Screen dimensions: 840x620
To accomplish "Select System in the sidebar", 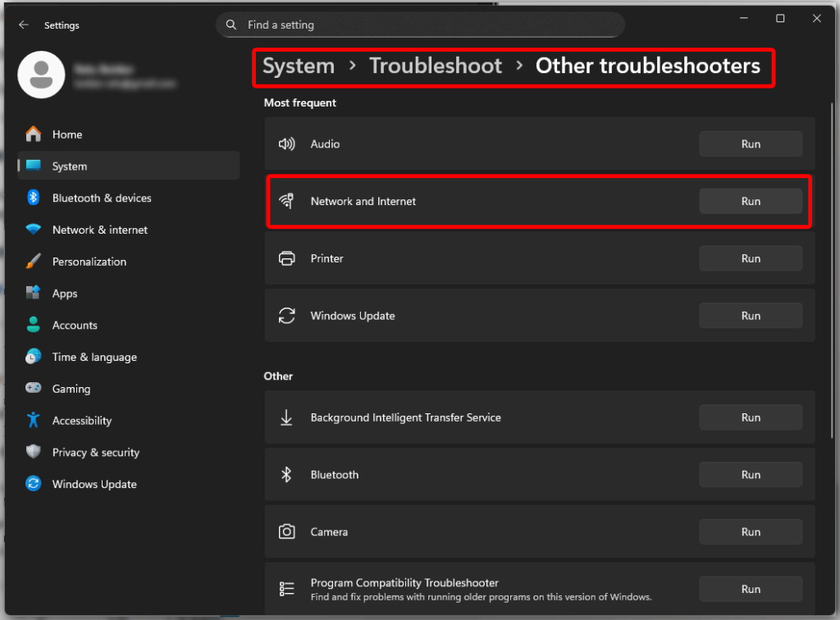I will pos(129,166).
